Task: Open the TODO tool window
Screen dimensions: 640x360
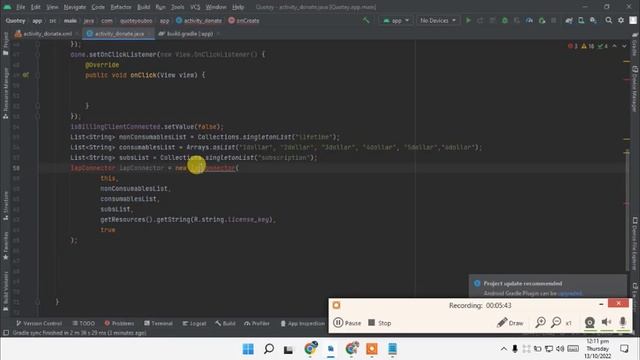Action: 84,323
